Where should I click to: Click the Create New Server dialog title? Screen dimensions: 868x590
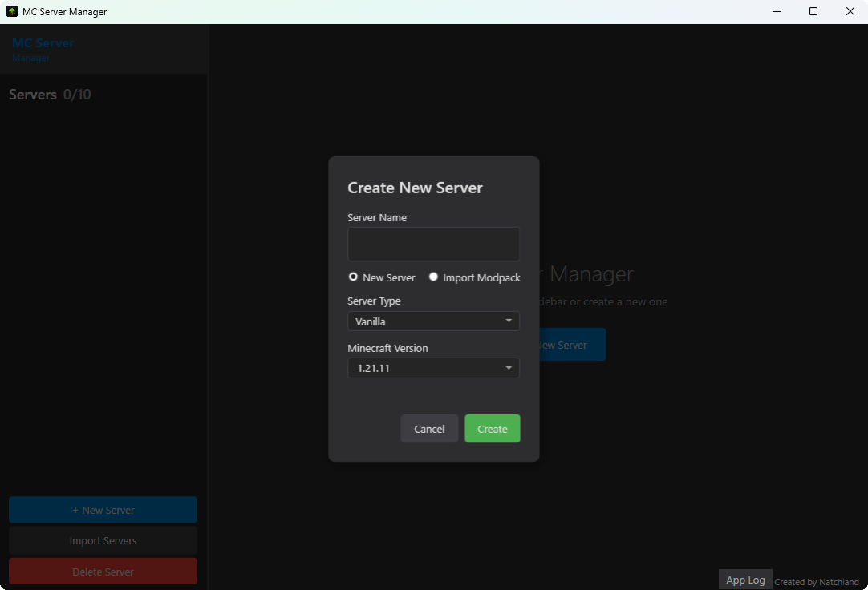(x=415, y=188)
